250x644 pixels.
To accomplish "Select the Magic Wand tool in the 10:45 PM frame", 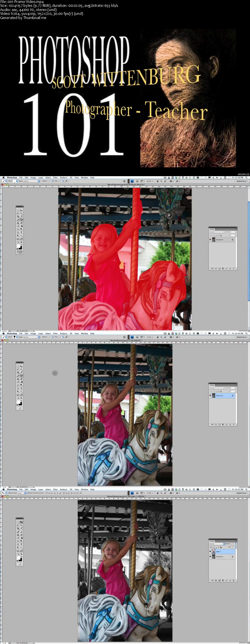I will 21,525.
